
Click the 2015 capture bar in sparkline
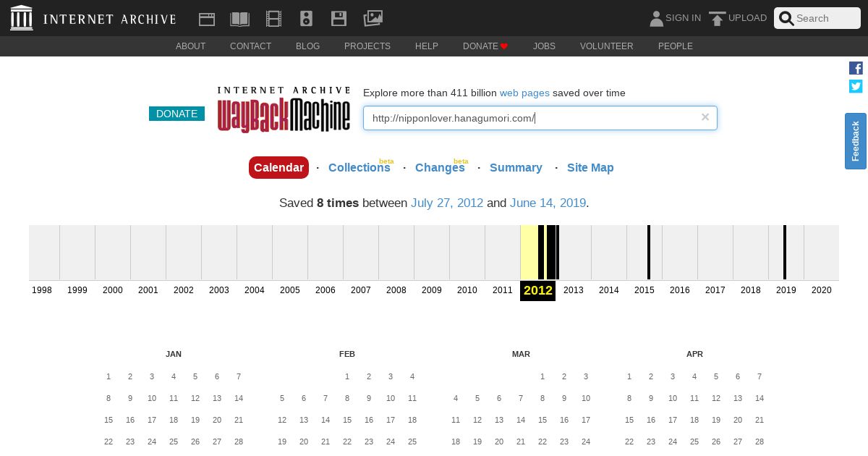pos(649,252)
